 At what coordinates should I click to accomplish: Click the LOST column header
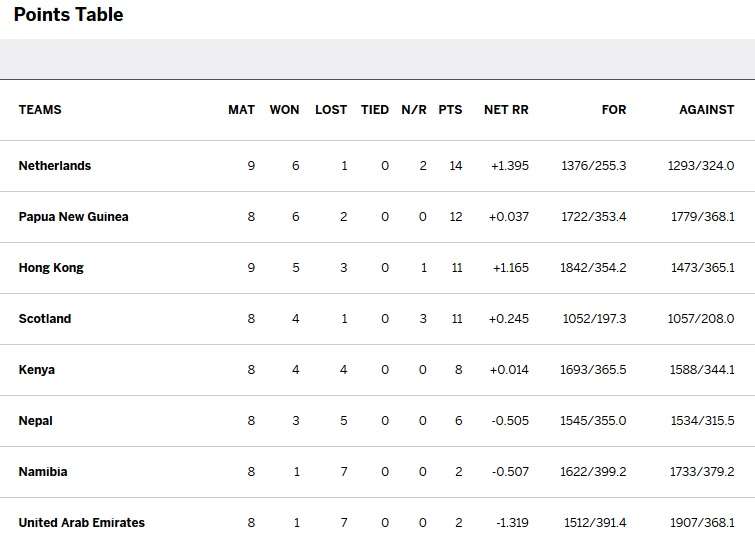tap(331, 110)
